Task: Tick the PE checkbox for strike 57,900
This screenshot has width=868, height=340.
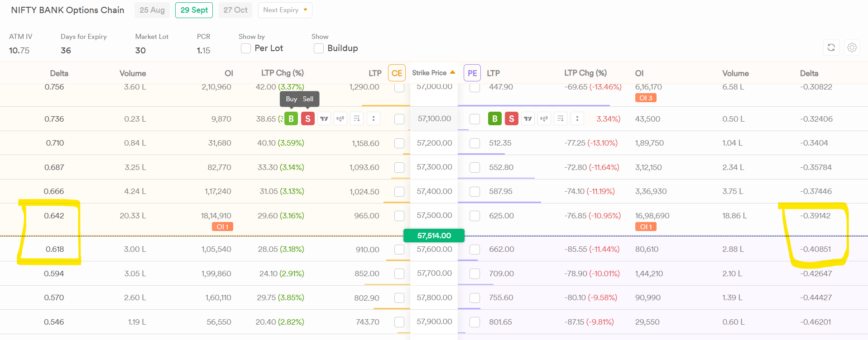Action: (x=475, y=322)
